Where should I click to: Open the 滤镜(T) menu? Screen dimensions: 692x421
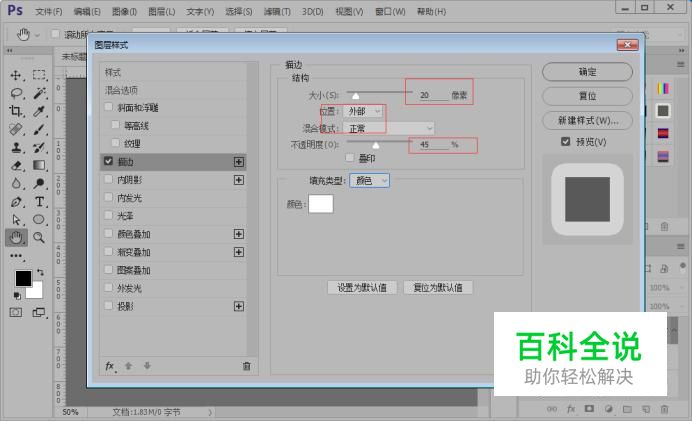pyautogui.click(x=277, y=11)
